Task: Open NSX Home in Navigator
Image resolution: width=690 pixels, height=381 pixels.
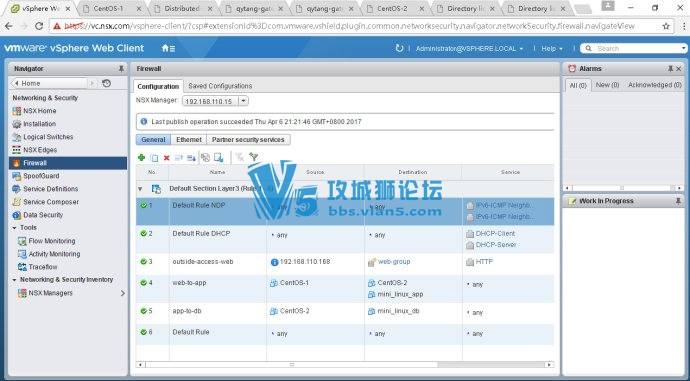Action: [x=40, y=111]
